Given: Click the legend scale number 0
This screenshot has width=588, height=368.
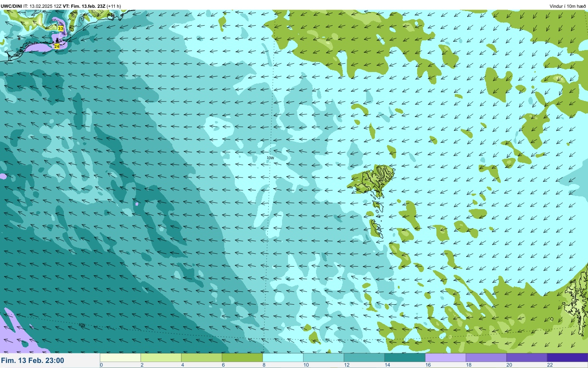Looking at the screenshot, I should pos(102,365).
